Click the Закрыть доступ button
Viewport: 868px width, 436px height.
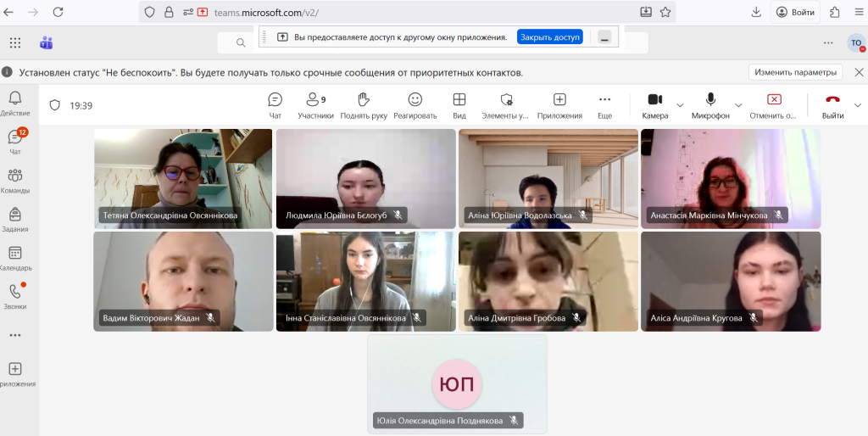(x=550, y=37)
